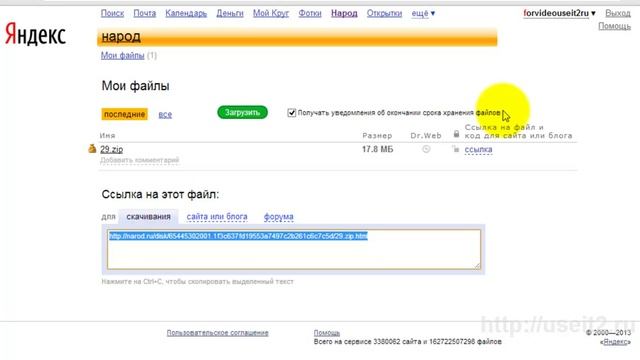Open Мой Круг service link
The height and width of the screenshot is (360, 640).
click(271, 13)
